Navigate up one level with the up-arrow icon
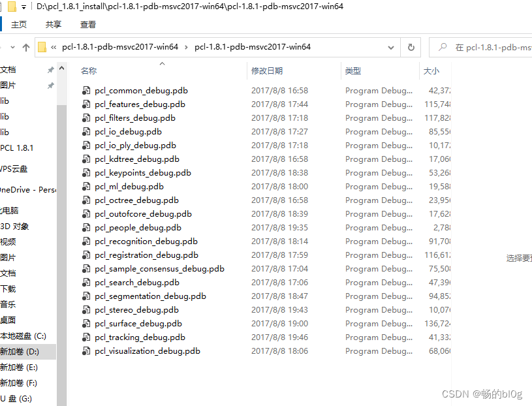This screenshot has height=406, width=532. [26, 48]
